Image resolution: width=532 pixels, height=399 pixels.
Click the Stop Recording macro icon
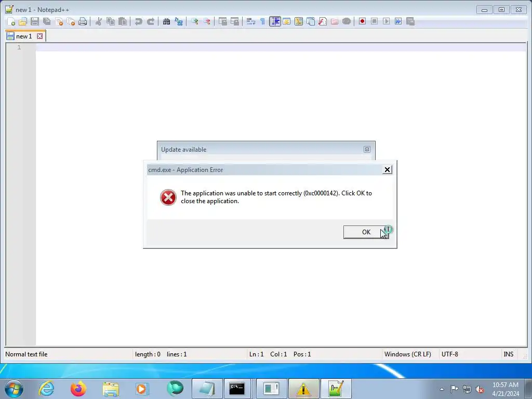(x=374, y=21)
